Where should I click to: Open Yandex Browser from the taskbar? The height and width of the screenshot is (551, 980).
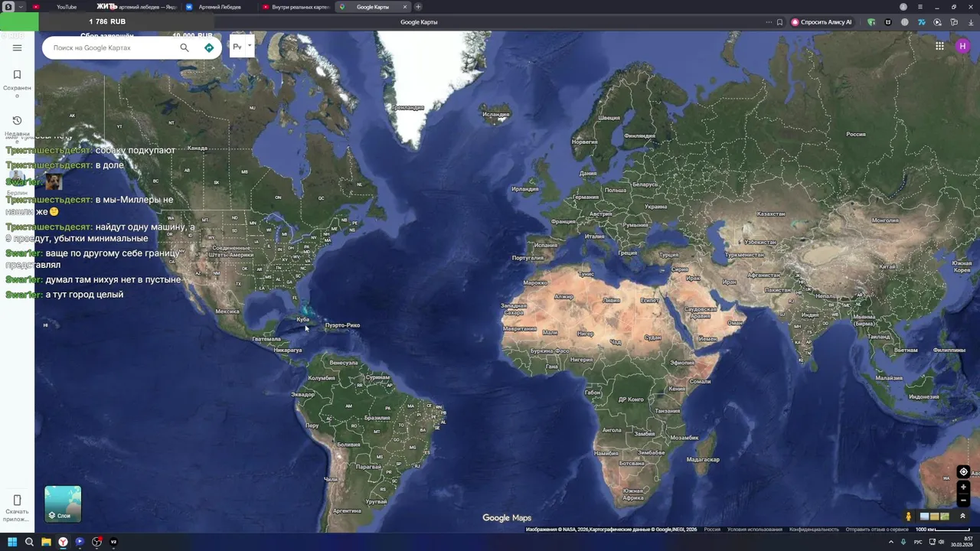click(x=63, y=542)
